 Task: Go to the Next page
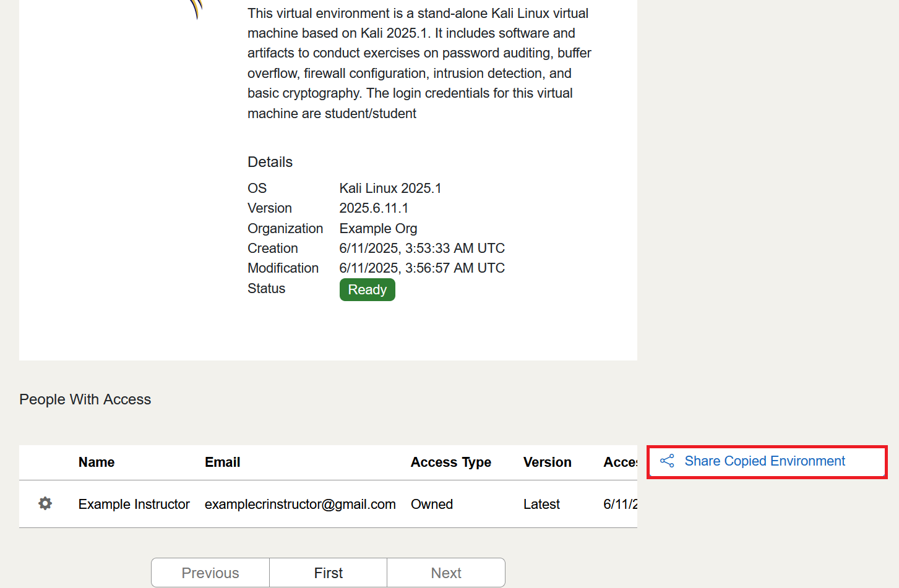click(446, 573)
